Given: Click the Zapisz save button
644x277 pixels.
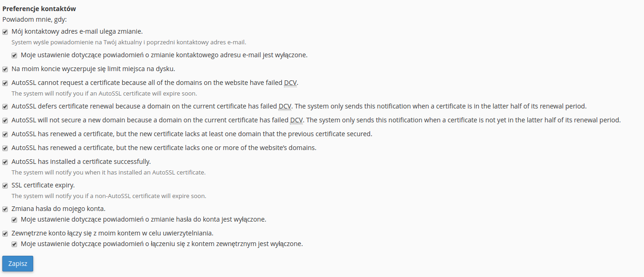Looking at the screenshot, I should click(x=18, y=264).
